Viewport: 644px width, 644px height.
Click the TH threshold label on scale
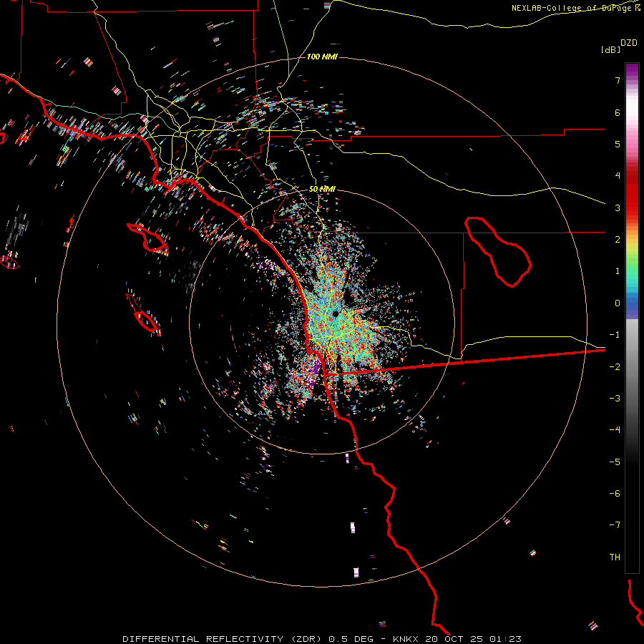[615, 557]
